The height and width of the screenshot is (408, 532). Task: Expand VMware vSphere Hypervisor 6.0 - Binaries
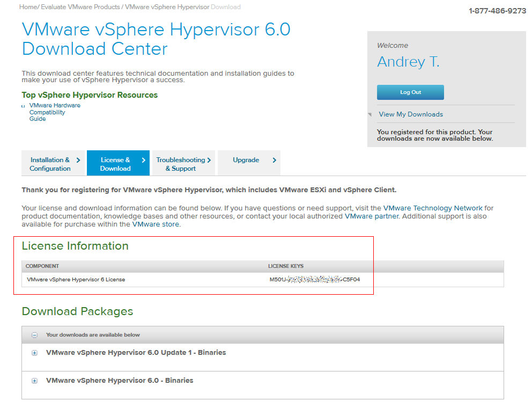(34, 381)
